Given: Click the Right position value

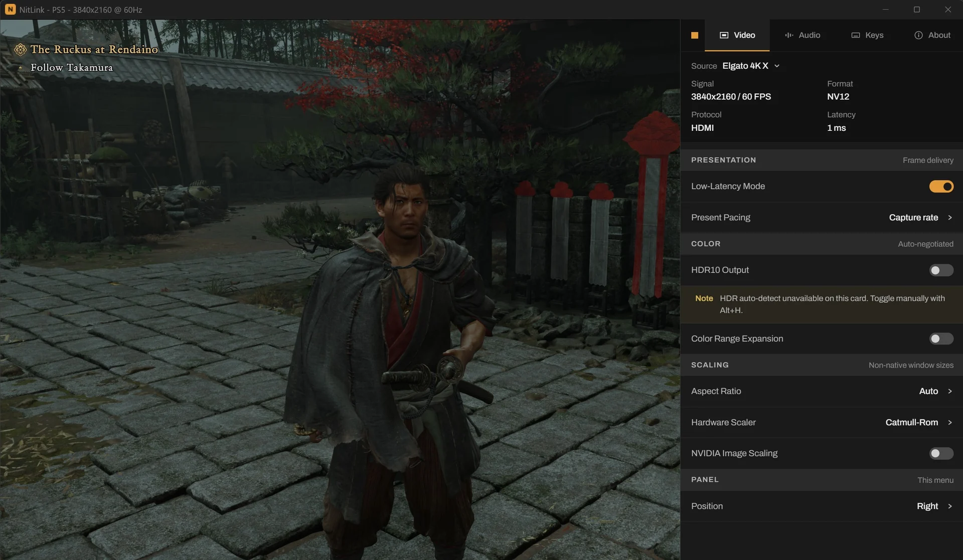Looking at the screenshot, I should 927,506.
